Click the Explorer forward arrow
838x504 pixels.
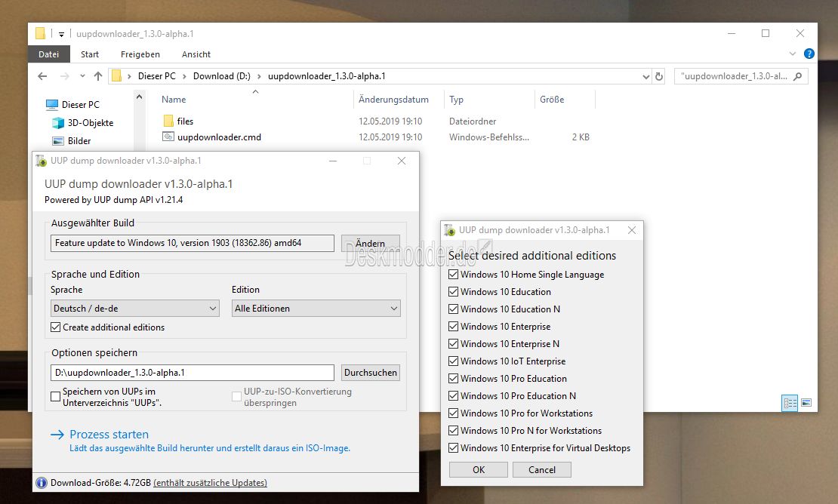pyautogui.click(x=65, y=76)
